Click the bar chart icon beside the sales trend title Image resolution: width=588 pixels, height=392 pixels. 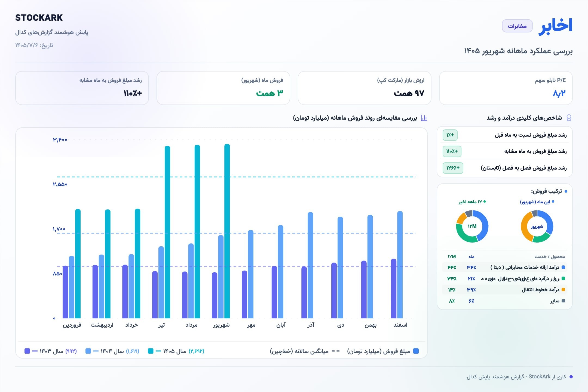[x=424, y=118]
